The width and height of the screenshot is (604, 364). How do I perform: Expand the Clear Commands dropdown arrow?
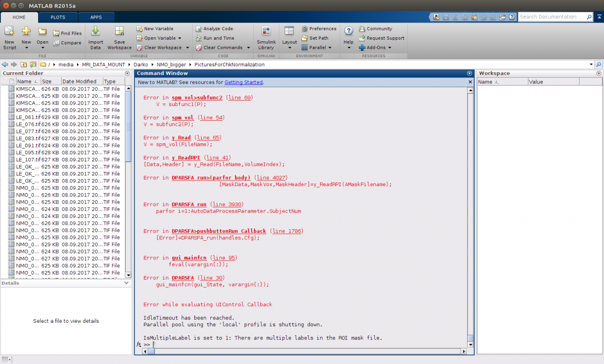(248, 48)
